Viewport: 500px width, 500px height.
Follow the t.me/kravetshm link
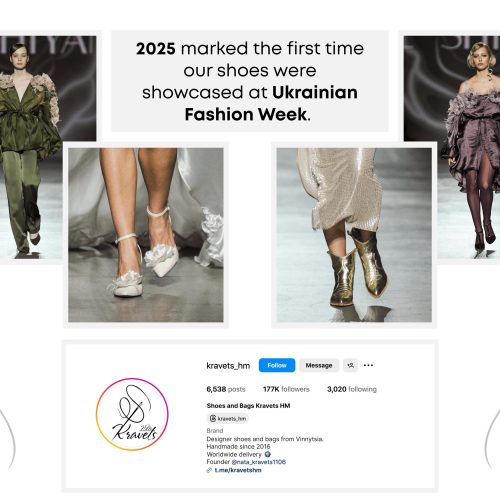238,470
